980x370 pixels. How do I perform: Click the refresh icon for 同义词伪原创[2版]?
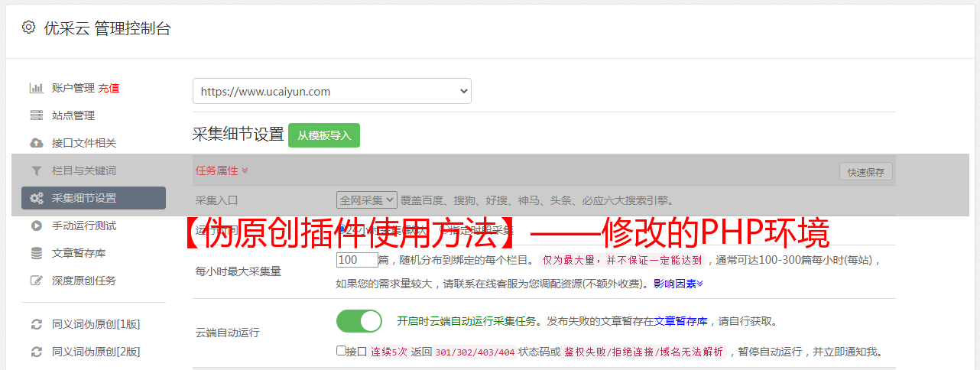coord(36,352)
